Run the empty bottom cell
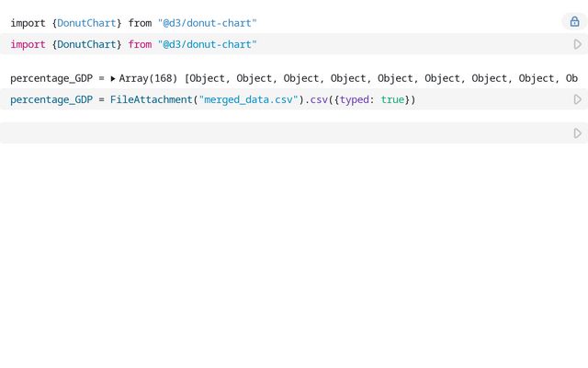 point(578,133)
